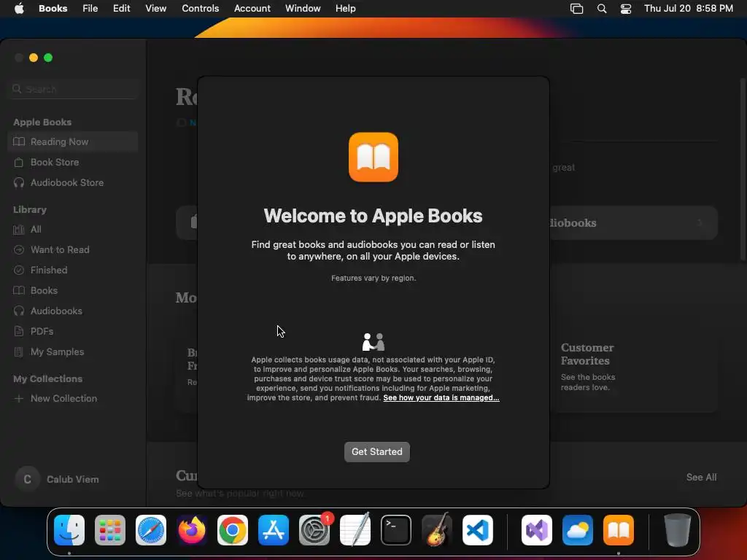Viewport: 747px width, 560px height.
Task: Open Control Center in menu bar
Action: 626,9
